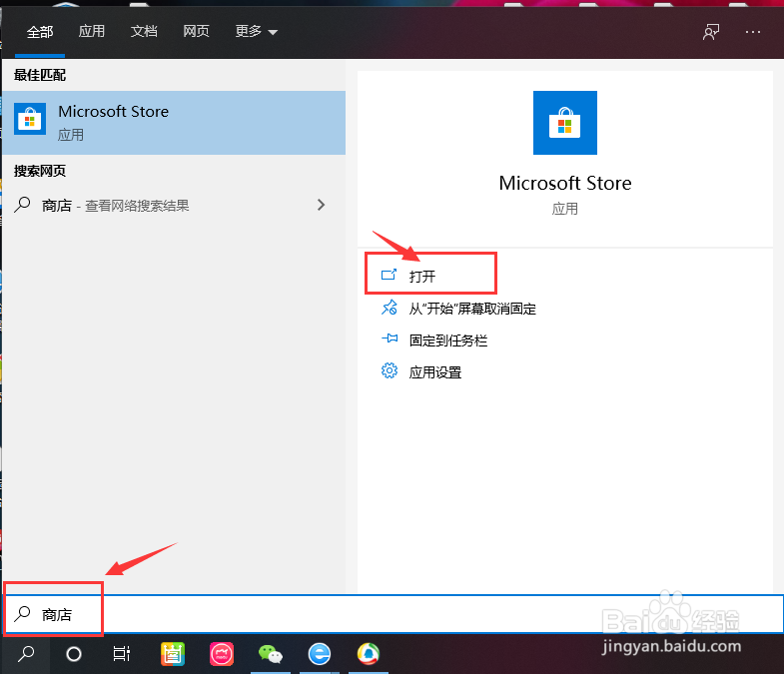This screenshot has height=674, width=784.
Task: Open 商店 web search result
Action: 174,205
